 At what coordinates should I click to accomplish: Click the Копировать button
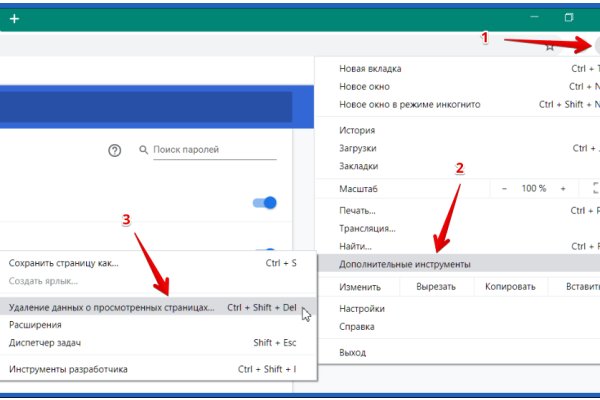coord(510,287)
